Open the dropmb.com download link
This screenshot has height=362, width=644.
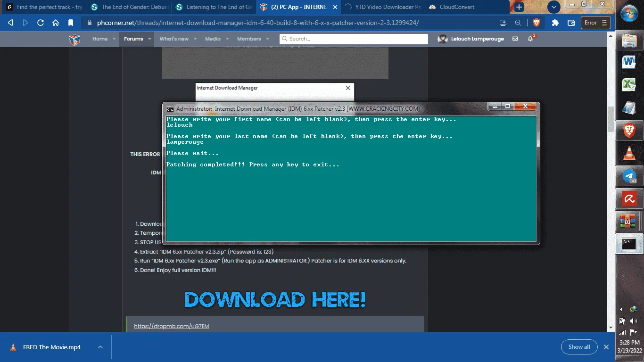pyautogui.click(x=172, y=326)
